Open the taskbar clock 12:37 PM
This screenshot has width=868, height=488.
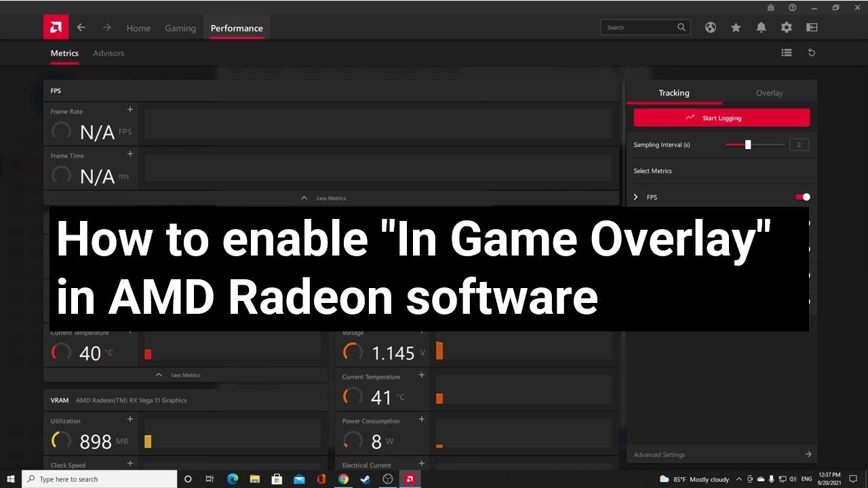pyautogui.click(x=830, y=479)
